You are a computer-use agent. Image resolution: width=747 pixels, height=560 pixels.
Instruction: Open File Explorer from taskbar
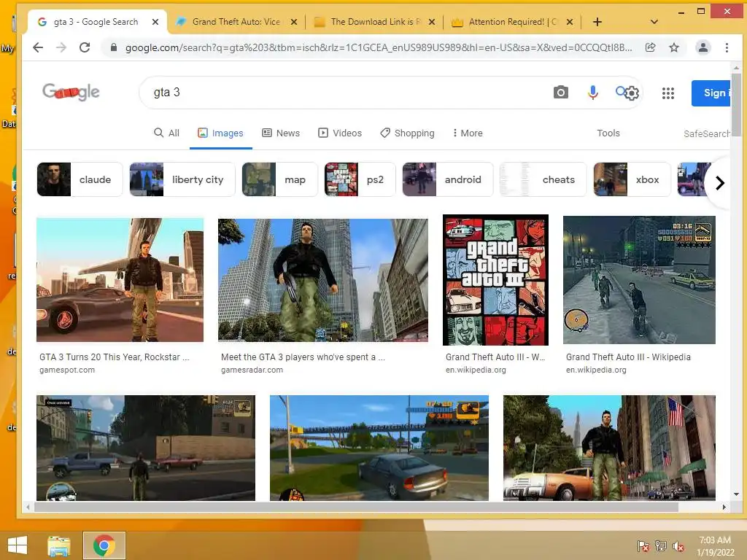pos(59,545)
